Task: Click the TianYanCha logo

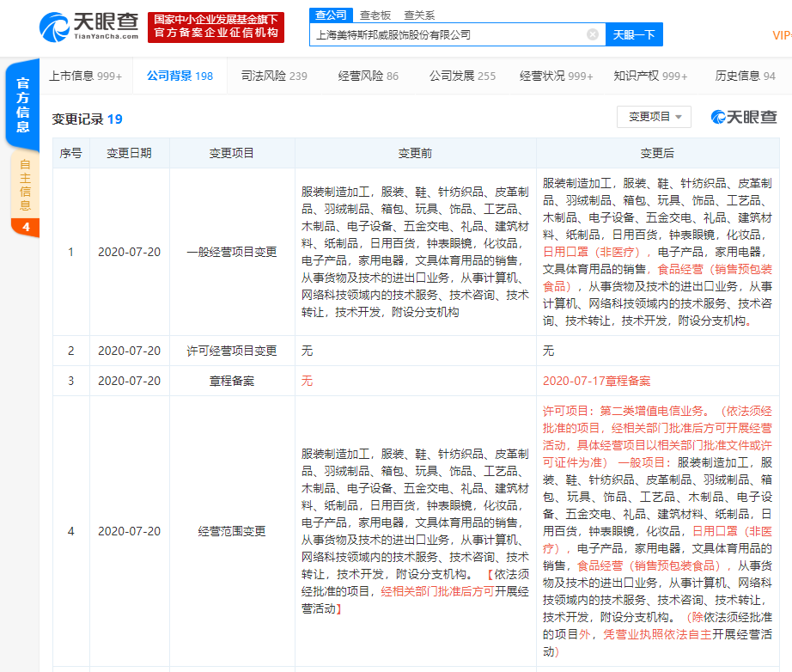Action: point(88,27)
